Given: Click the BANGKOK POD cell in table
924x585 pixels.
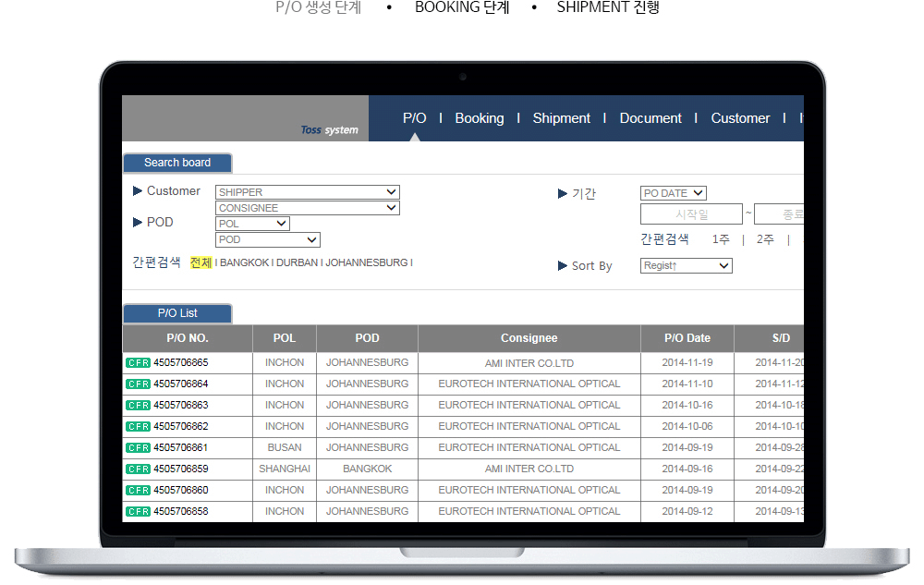Looking at the screenshot, I should (x=367, y=469).
